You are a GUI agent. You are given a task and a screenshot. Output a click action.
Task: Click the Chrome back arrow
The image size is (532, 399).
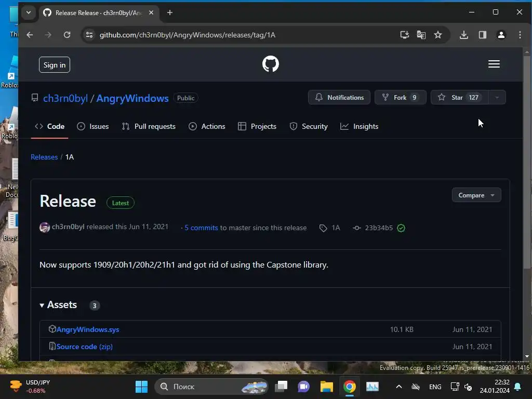click(x=30, y=35)
